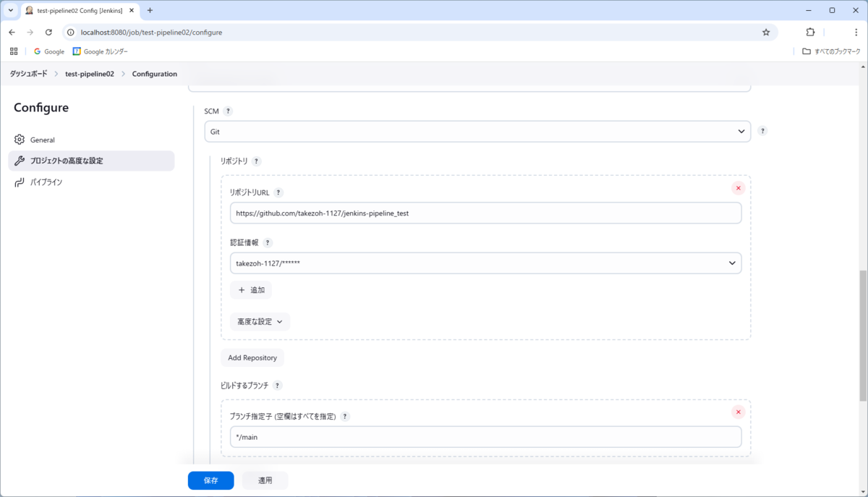
Task: Switch to test-pipeline02 Config browser tab
Action: (80, 11)
